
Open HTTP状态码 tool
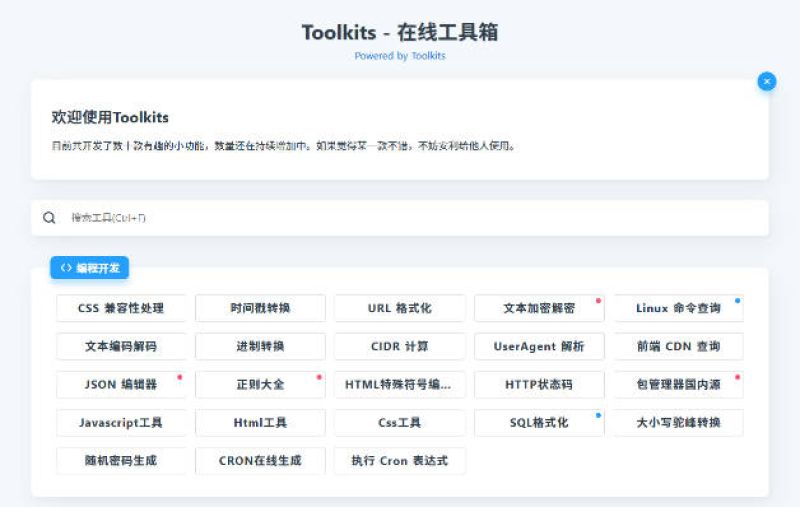click(539, 385)
